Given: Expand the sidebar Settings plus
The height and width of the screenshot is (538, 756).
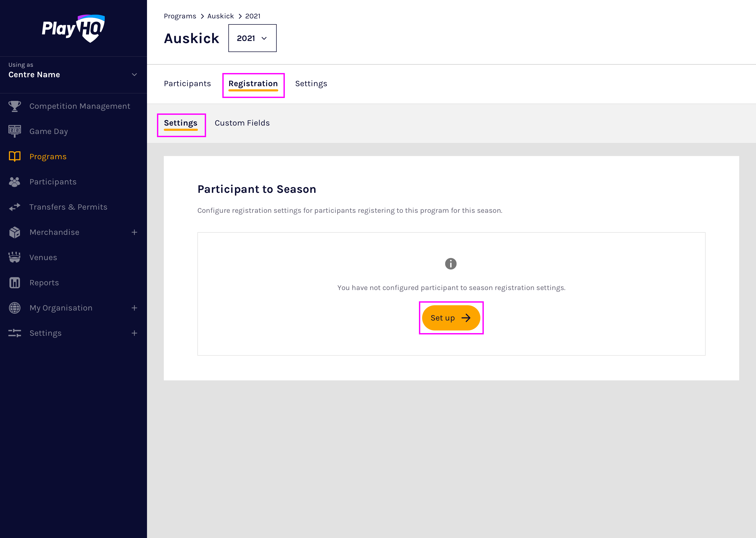Looking at the screenshot, I should [x=134, y=333].
